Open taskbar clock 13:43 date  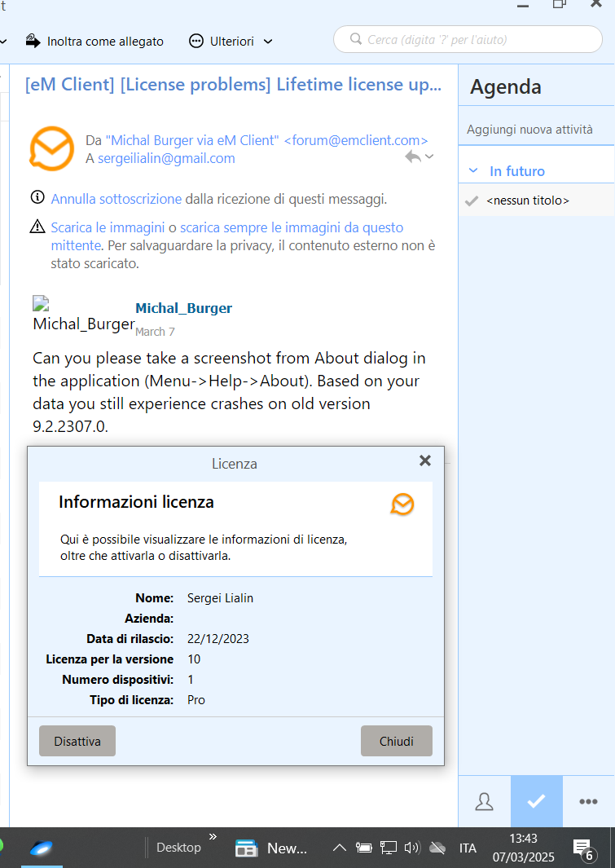[523, 848]
